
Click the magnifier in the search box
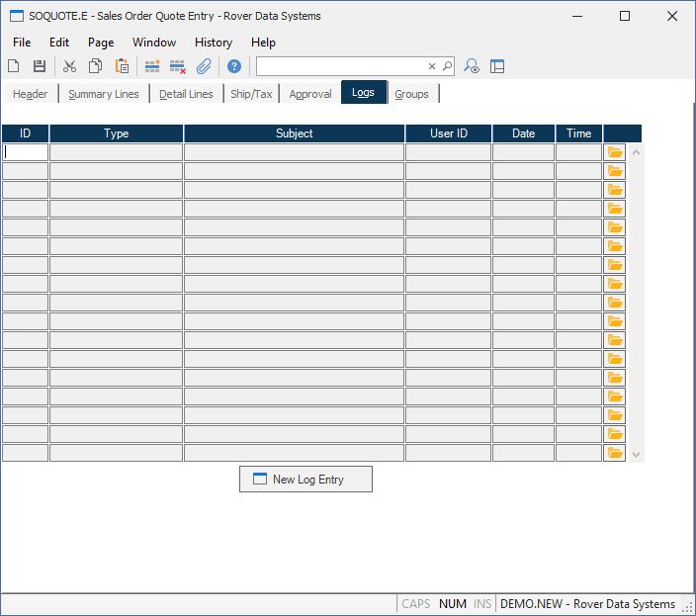[x=447, y=66]
